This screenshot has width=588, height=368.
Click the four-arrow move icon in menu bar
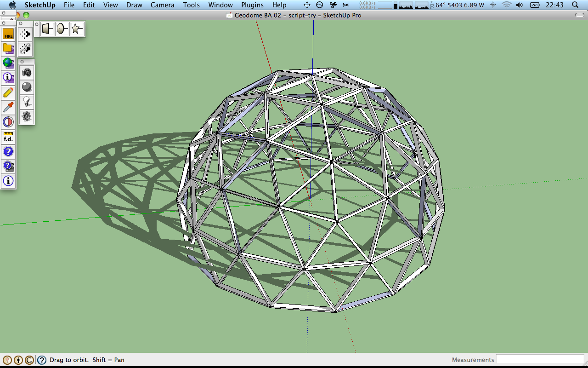tap(307, 5)
